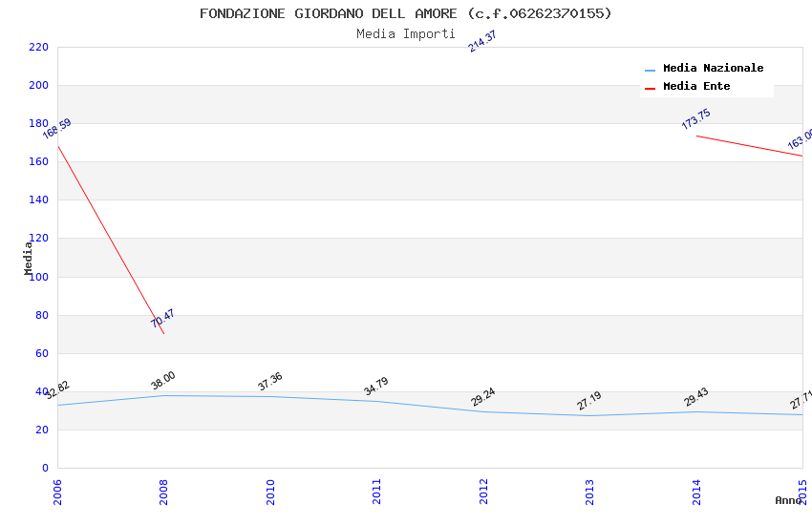Click the 2014 x-axis year label
812x525 pixels.
tap(696, 492)
